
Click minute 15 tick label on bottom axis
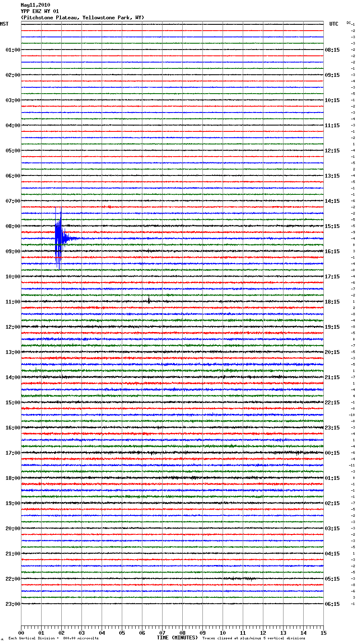tap(323, 633)
